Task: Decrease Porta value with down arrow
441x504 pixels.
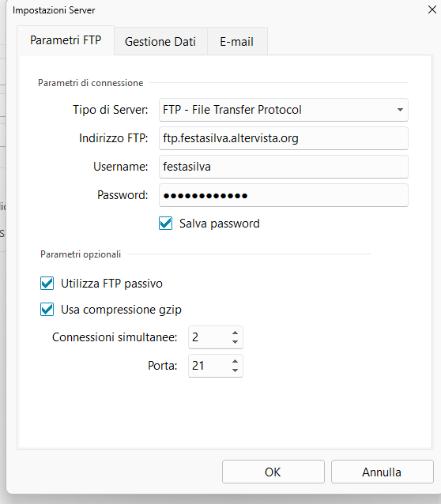Action: click(x=236, y=370)
